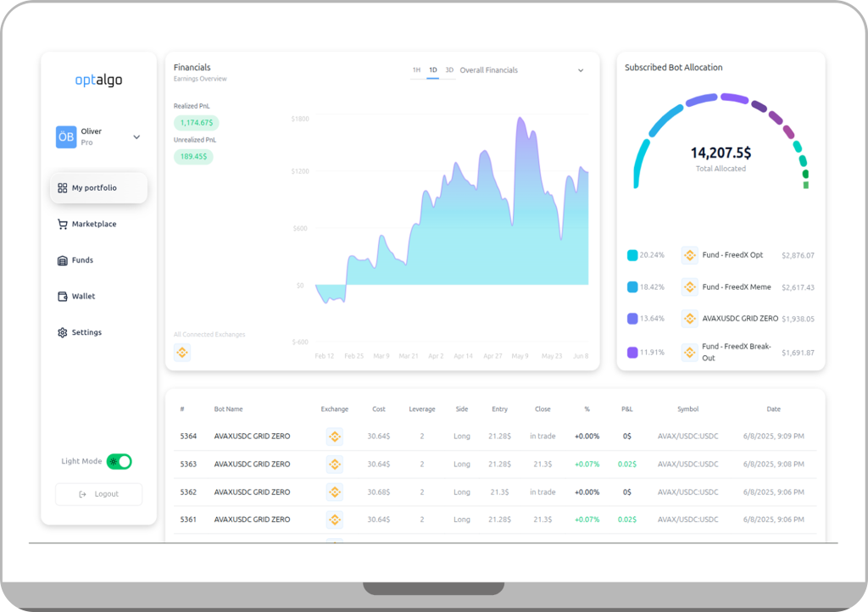Click the Funds bank icon
Image resolution: width=868 pixels, height=612 pixels.
tap(62, 261)
